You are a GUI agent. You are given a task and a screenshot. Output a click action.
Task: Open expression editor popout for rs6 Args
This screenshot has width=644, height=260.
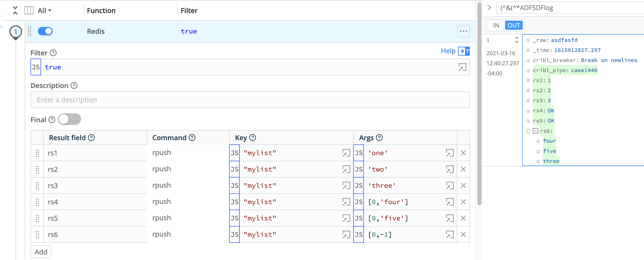pos(450,234)
